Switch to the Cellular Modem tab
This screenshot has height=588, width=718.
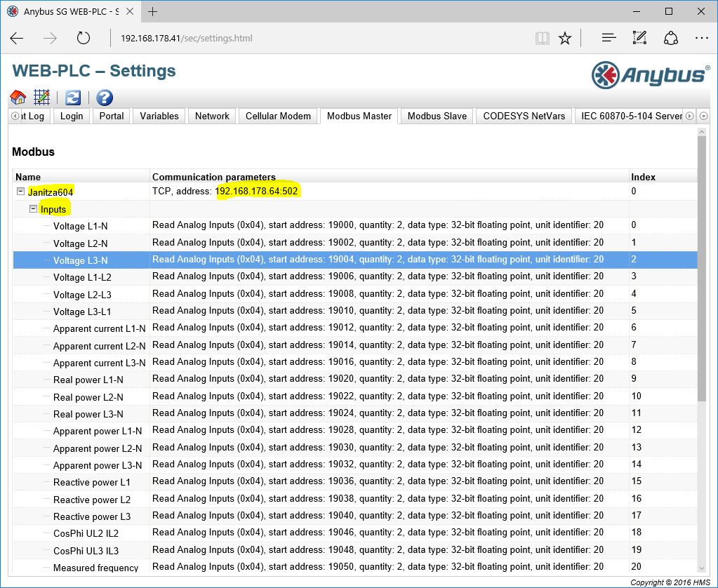278,116
